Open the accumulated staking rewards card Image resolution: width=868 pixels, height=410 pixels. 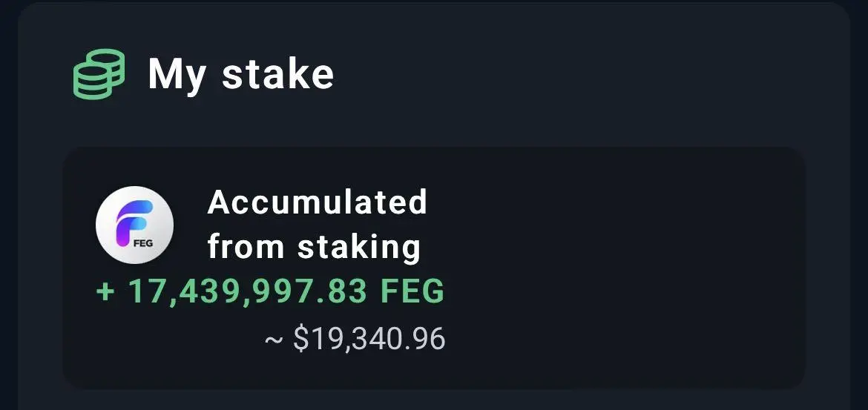[434, 268]
